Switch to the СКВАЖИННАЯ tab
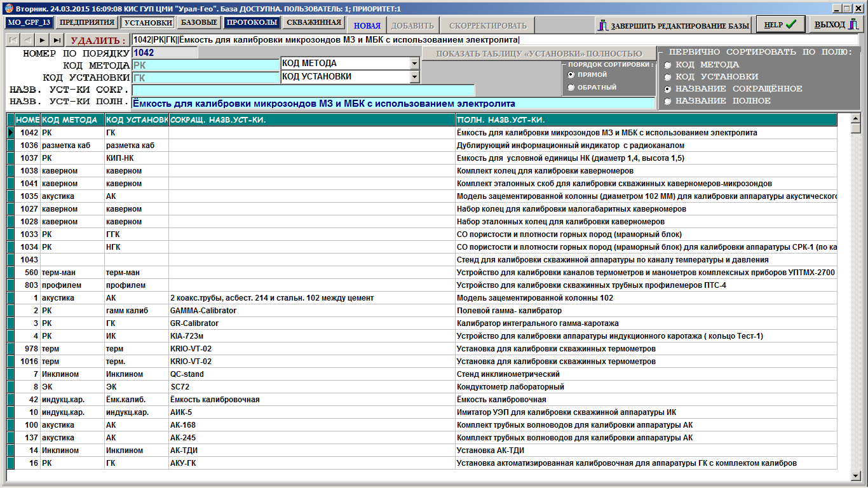The image size is (868, 488). 314,23
